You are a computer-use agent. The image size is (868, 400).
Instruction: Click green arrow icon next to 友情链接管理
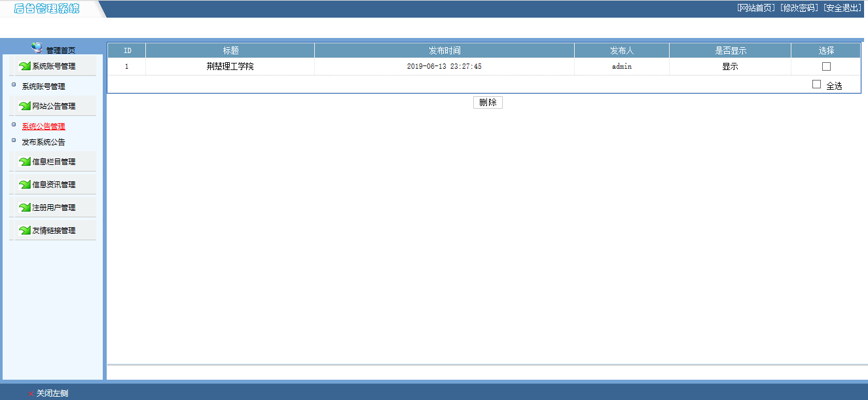[x=25, y=230]
